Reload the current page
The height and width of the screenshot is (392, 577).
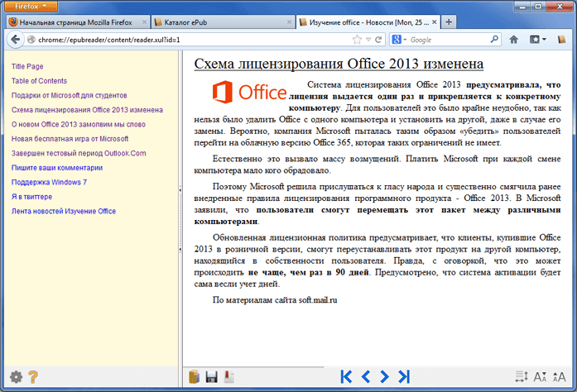pos(378,40)
